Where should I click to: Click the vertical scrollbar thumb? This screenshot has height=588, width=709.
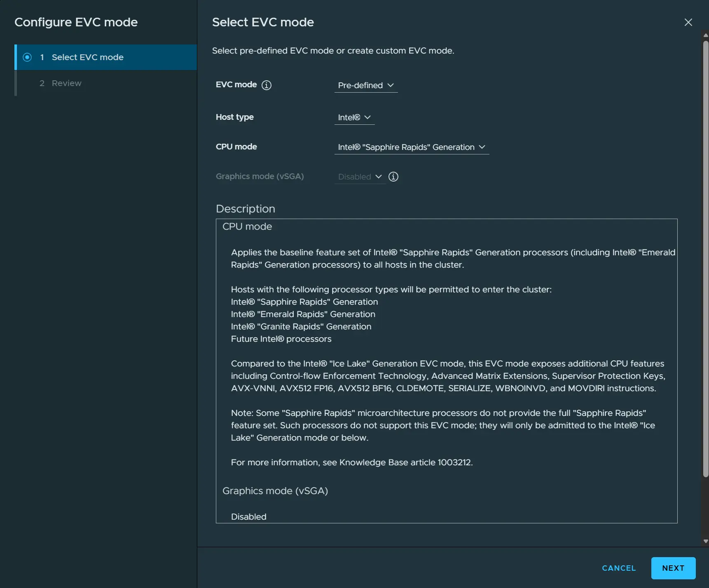(x=706, y=259)
